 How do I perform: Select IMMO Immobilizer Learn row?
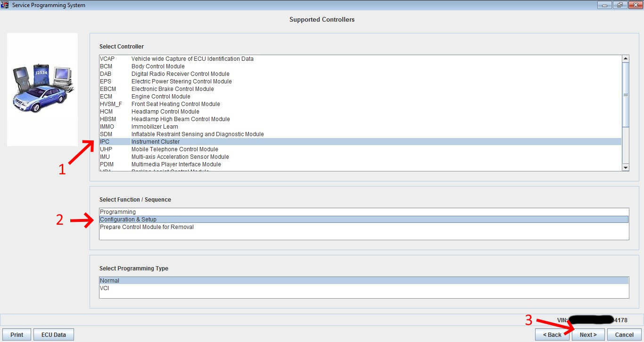360,127
